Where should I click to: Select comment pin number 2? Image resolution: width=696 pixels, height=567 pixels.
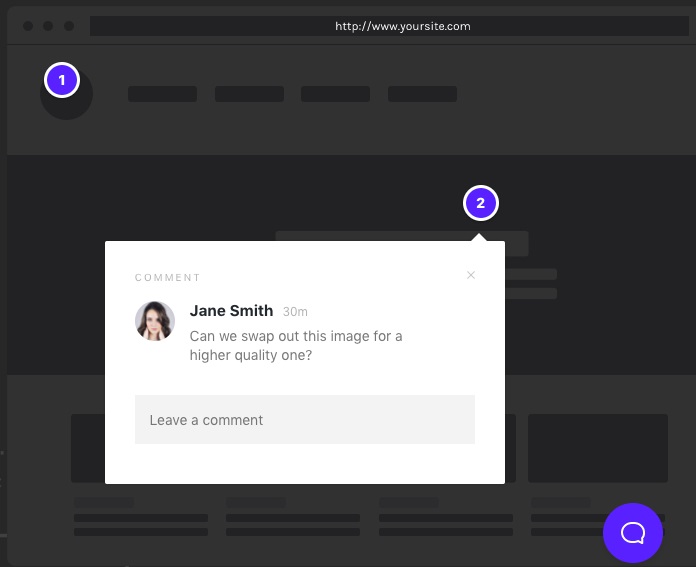tap(480, 203)
